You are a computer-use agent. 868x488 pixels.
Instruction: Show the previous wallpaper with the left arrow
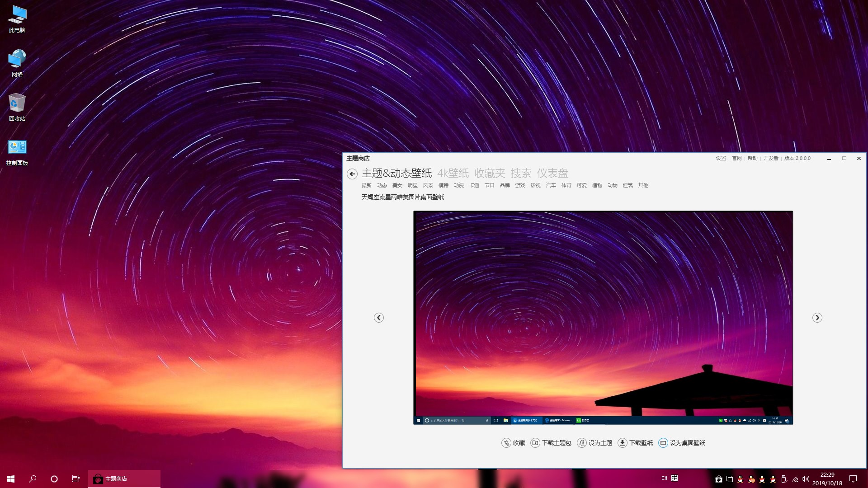379,318
